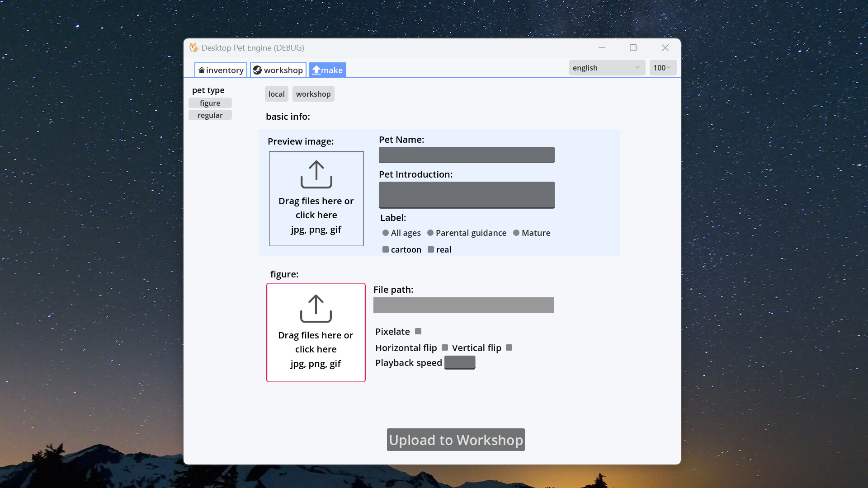The height and width of the screenshot is (488, 868).
Task: Toggle Horizontal flip on
Action: click(445, 347)
